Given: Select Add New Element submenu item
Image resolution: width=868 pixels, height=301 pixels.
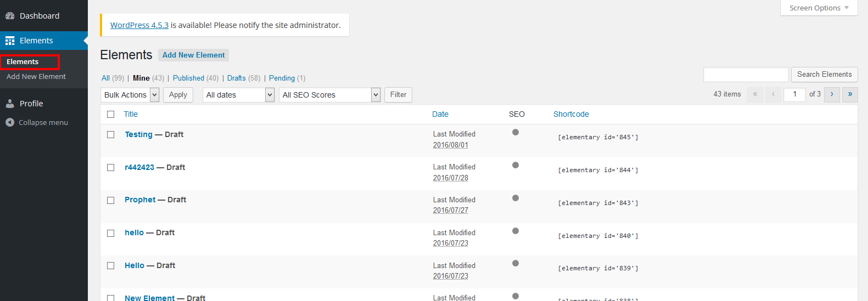Looking at the screenshot, I should (36, 77).
